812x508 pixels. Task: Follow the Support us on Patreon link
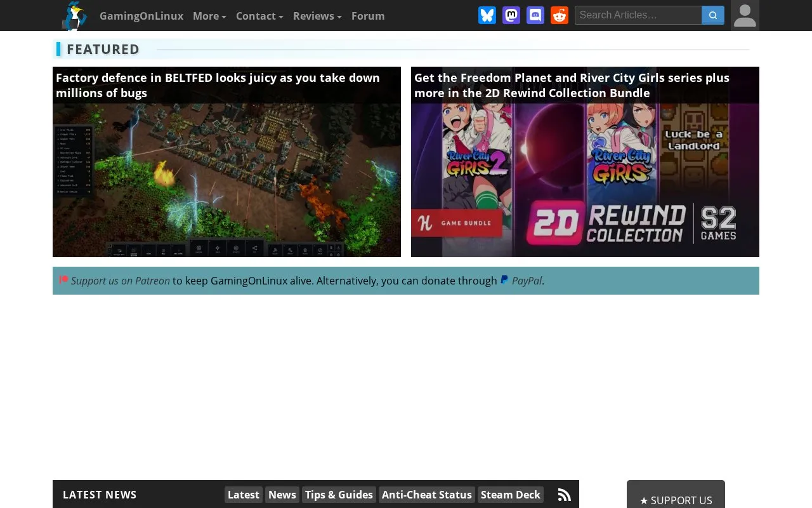(x=121, y=281)
